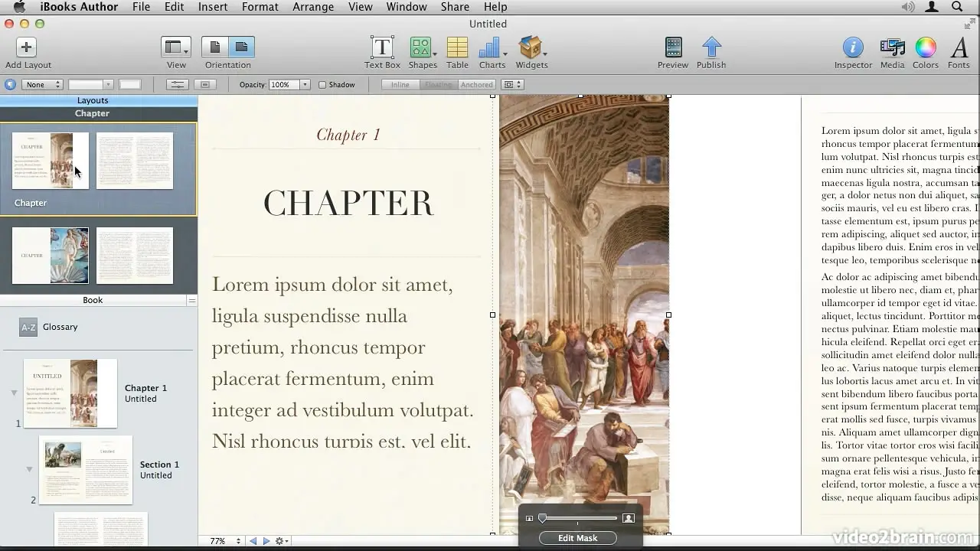The image size is (980, 551).
Task: Enter full screen mode
Action: [x=969, y=24]
